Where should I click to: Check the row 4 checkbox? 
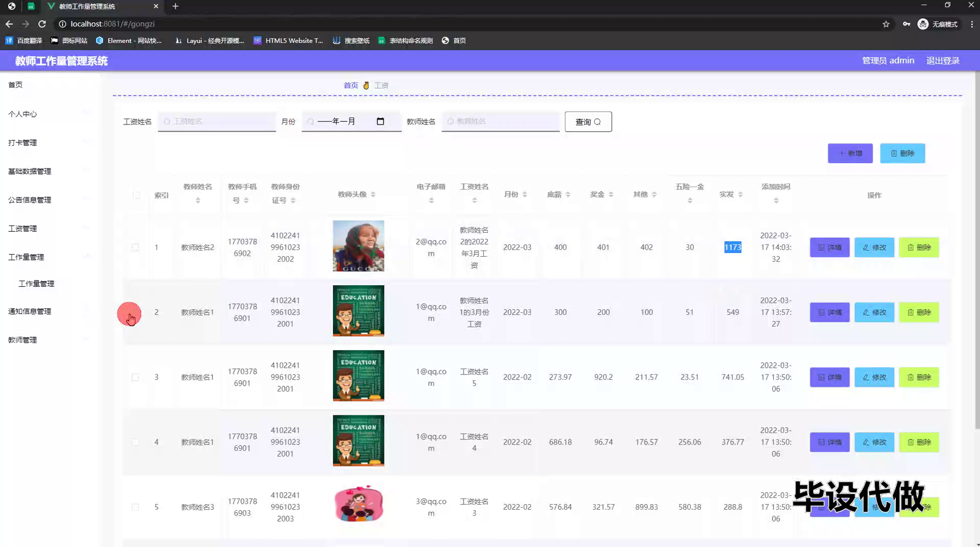click(135, 442)
